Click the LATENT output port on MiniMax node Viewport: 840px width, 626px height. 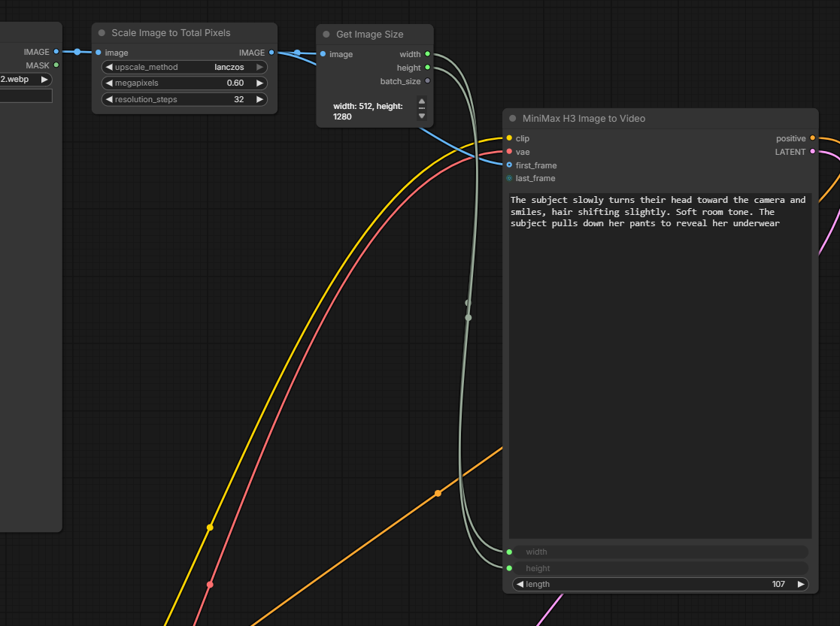tap(813, 152)
